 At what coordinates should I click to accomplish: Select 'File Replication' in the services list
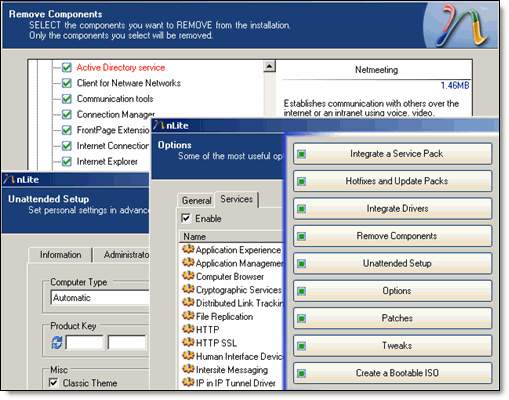(224, 316)
